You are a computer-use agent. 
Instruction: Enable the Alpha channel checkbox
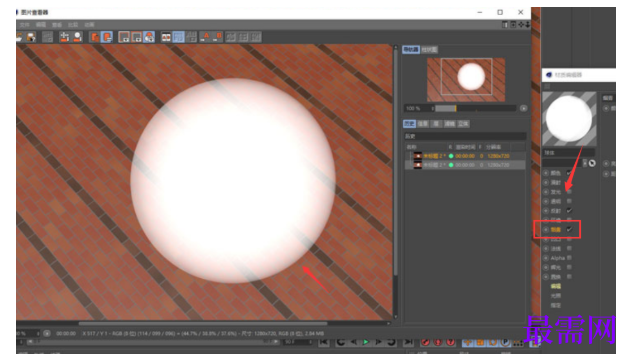point(569,258)
